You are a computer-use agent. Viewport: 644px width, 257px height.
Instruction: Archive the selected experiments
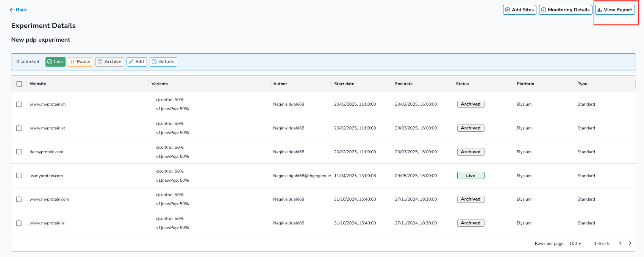(109, 62)
